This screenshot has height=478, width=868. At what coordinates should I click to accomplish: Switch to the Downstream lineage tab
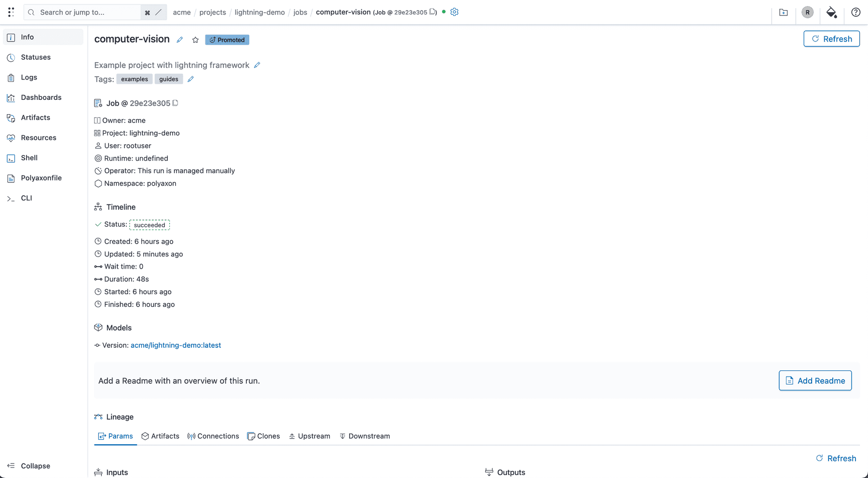pyautogui.click(x=365, y=436)
